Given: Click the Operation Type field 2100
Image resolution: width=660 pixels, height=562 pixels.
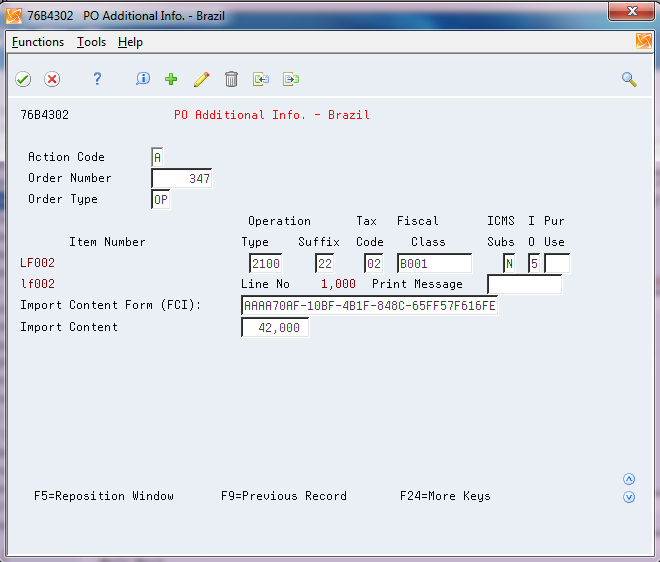Looking at the screenshot, I should click(x=265, y=264).
